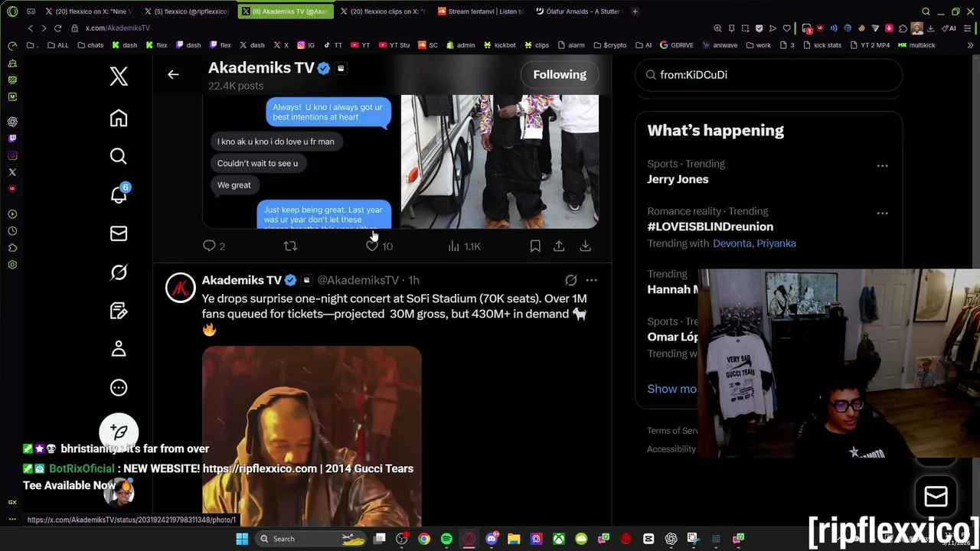This screenshot has width=980, height=551.
Task: Open Messages envelope icon in sidebar
Action: pyautogui.click(x=118, y=233)
